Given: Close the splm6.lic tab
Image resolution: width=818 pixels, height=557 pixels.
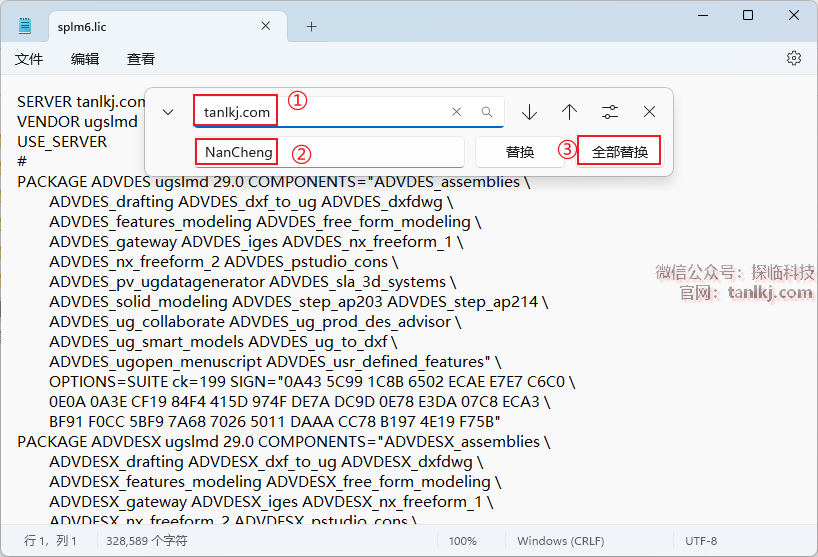Looking at the screenshot, I should [x=266, y=26].
